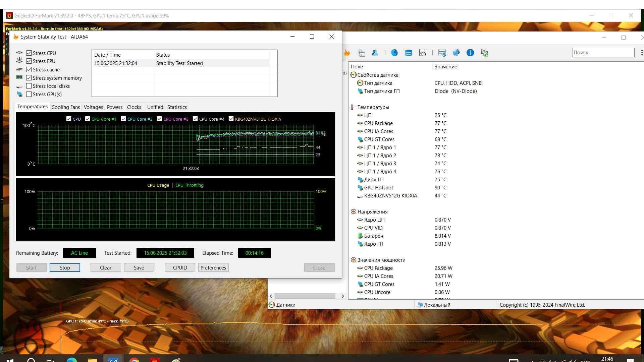The height and width of the screenshot is (362, 644).
Task: Click the Значение column header
Action: point(514,66)
